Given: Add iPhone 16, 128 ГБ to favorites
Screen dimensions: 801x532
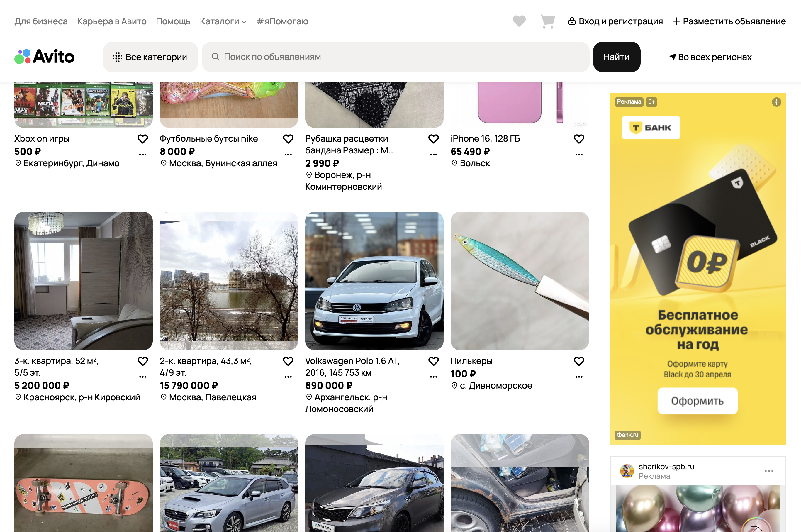Looking at the screenshot, I should [579, 139].
